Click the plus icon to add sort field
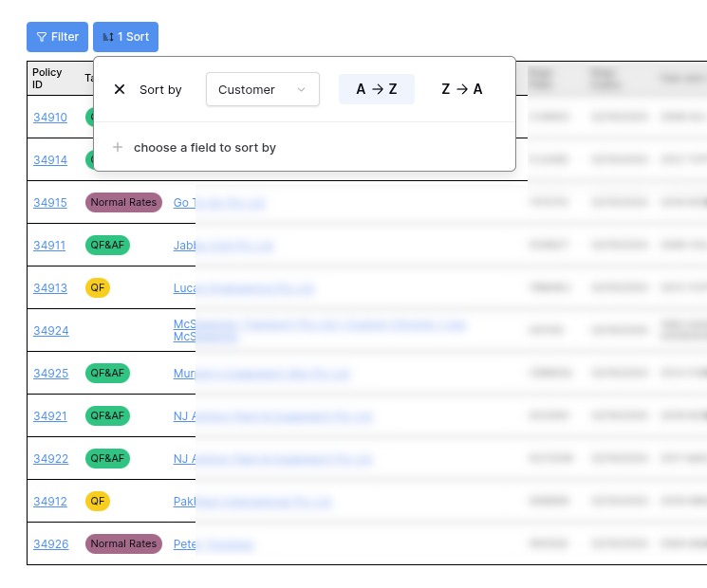 point(118,147)
